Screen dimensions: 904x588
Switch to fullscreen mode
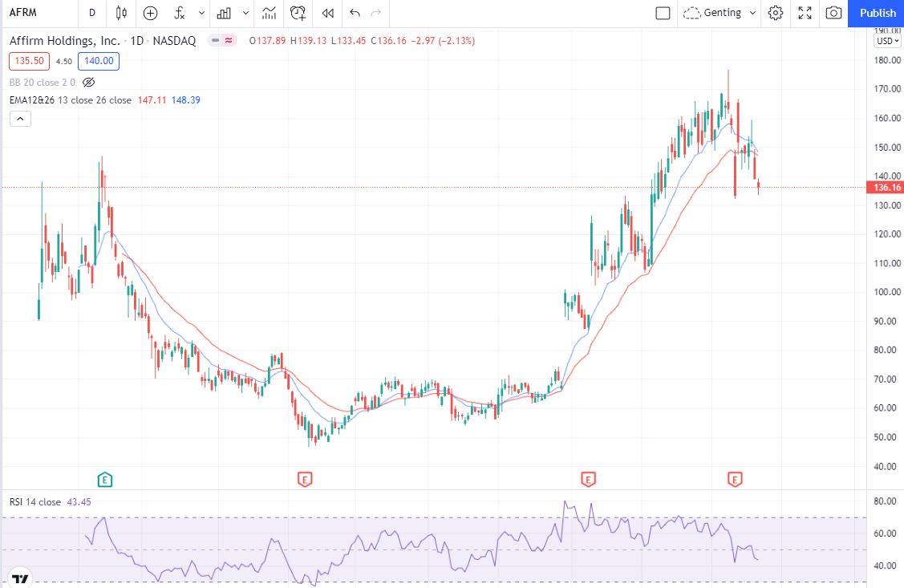pyautogui.click(x=805, y=13)
